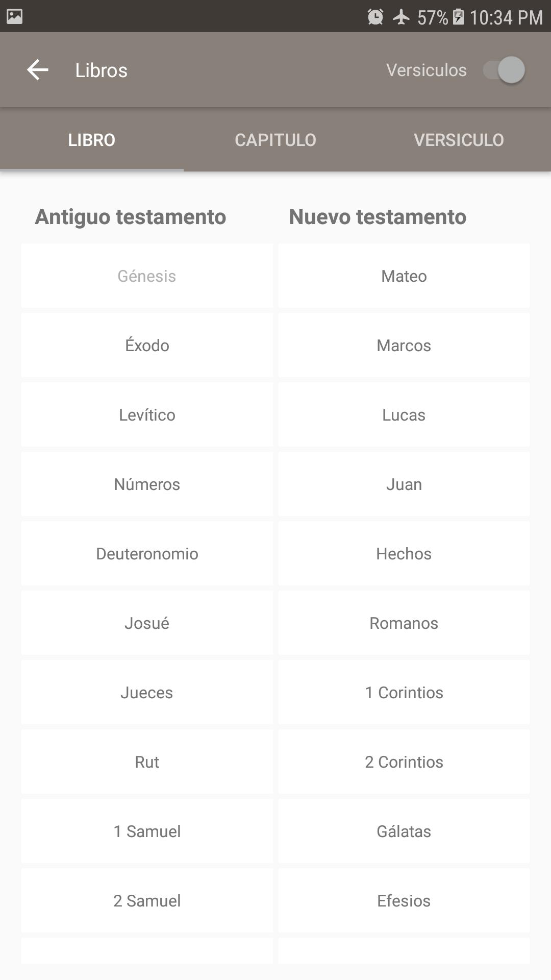Open the Romanos book
551x980 pixels.
point(404,623)
